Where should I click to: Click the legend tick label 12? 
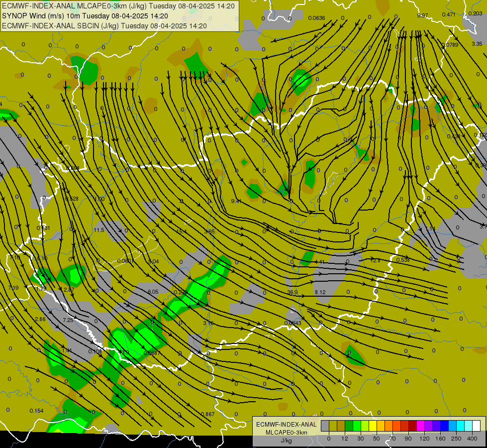(x=344, y=439)
